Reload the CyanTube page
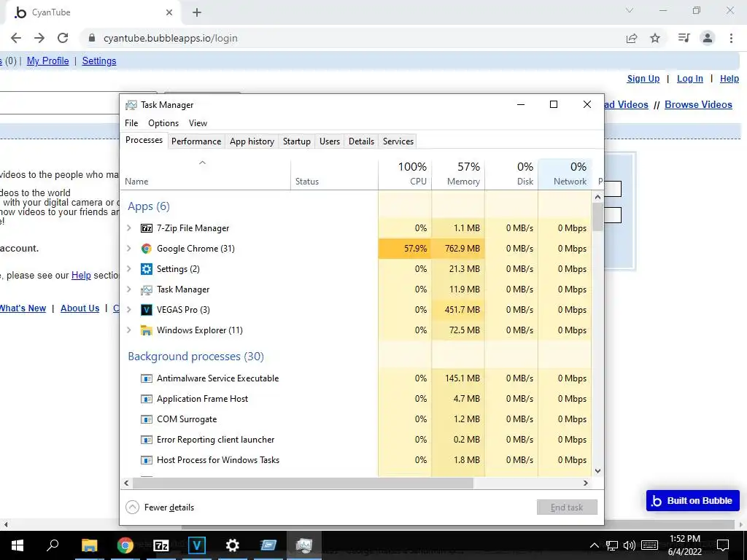 click(x=63, y=38)
